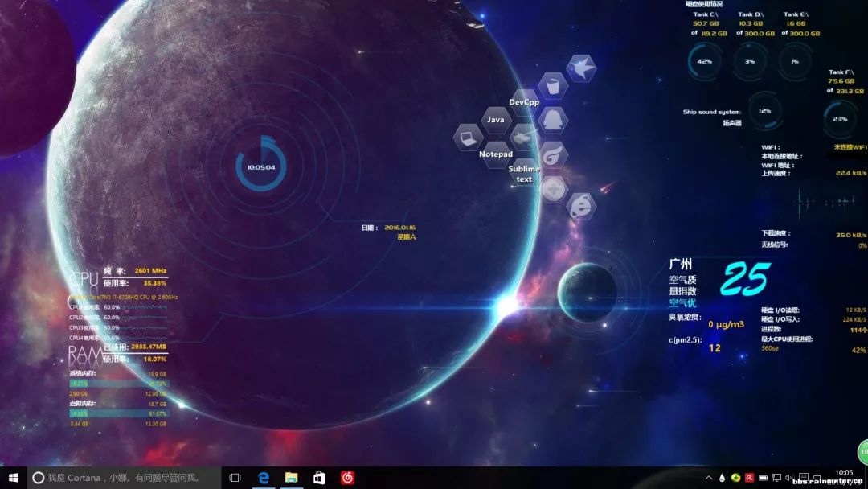Expand the hidden tray icons chevron
Viewport: 868px width, 489px height.
709,478
